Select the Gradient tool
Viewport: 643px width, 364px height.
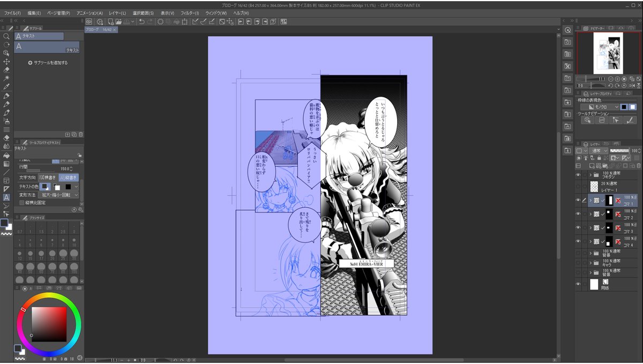click(x=6, y=164)
